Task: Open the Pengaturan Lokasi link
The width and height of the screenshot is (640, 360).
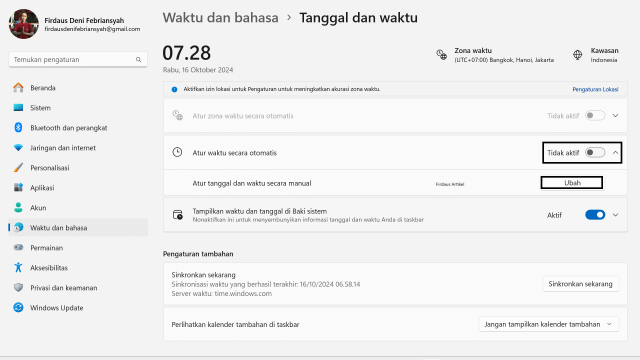Action: coord(595,89)
